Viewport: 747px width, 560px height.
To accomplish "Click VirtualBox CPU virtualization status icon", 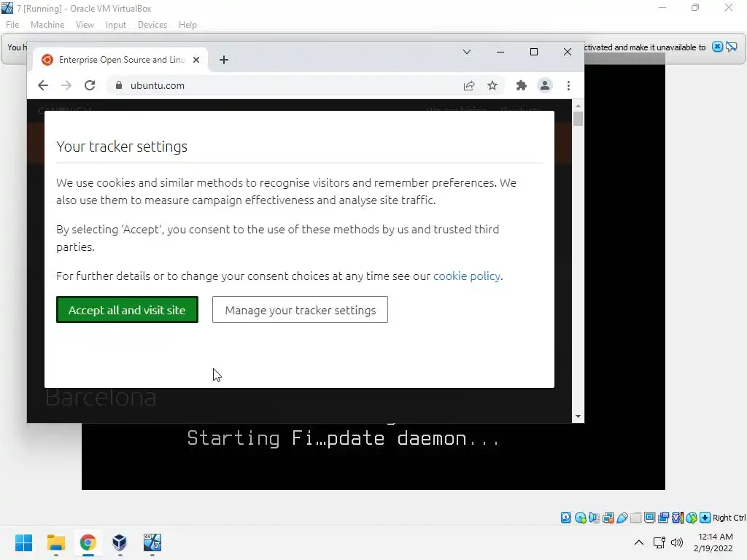I will click(x=678, y=518).
